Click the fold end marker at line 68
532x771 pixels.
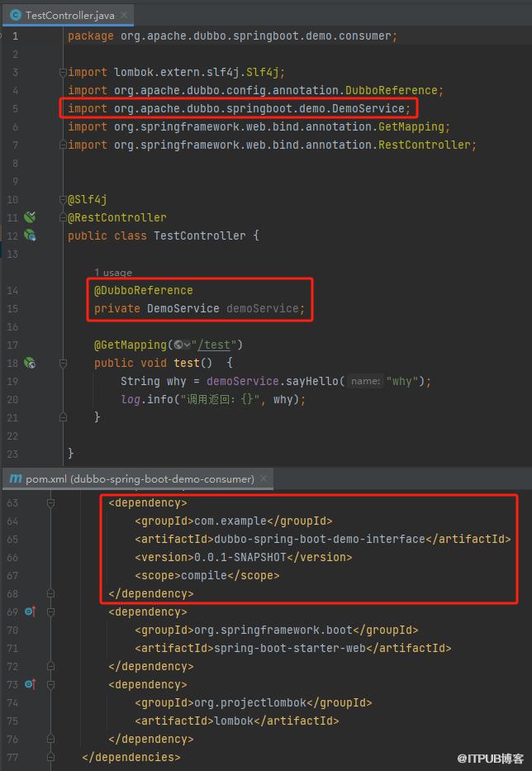(50, 594)
